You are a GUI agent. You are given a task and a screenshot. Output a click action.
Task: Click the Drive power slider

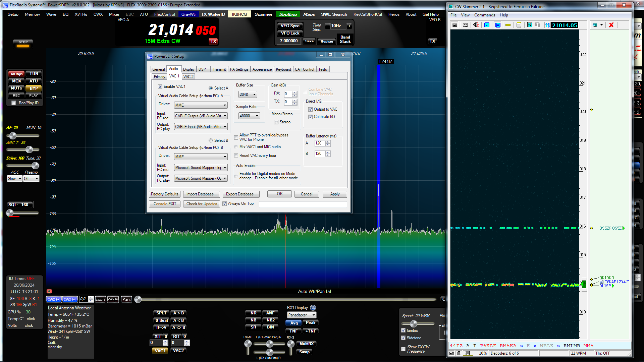pyautogui.click(x=22, y=166)
